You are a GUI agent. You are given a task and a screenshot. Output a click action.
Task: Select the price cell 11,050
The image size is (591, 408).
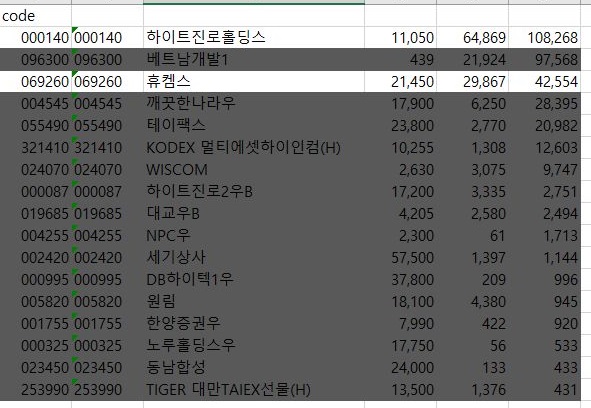pos(401,37)
